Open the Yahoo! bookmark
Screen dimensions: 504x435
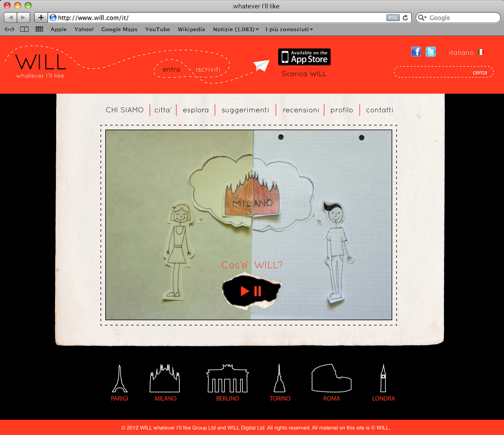click(84, 29)
